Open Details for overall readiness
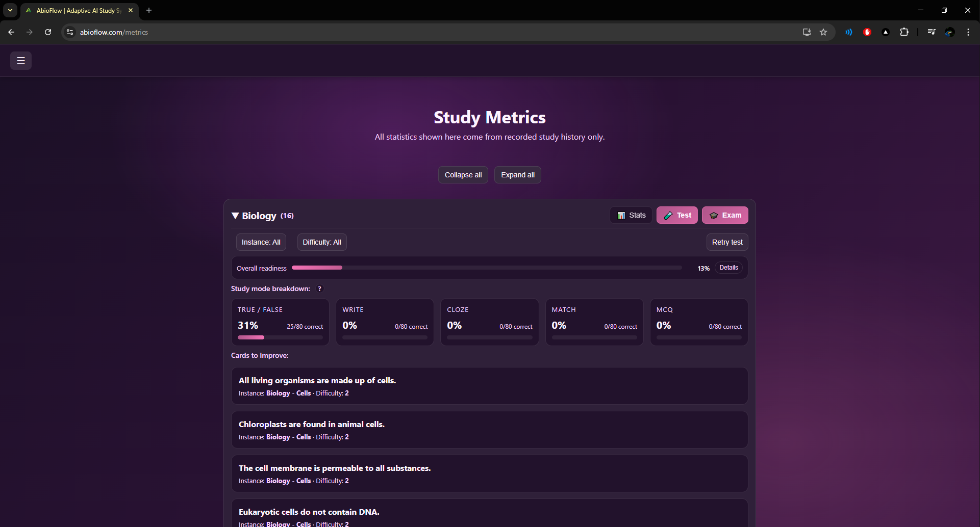Viewport: 980px width, 527px height. coord(728,267)
